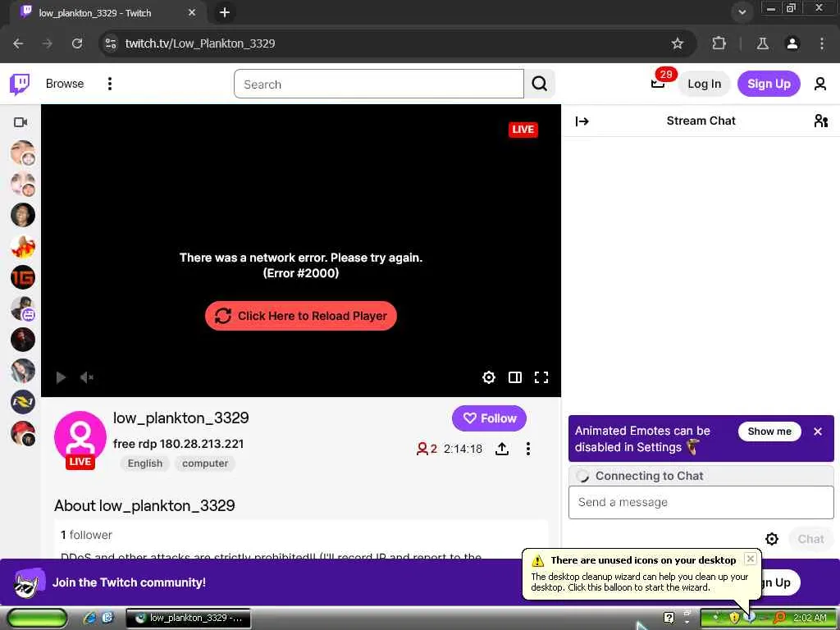Open the flame avatar channel in sidebar

[x=22, y=246]
